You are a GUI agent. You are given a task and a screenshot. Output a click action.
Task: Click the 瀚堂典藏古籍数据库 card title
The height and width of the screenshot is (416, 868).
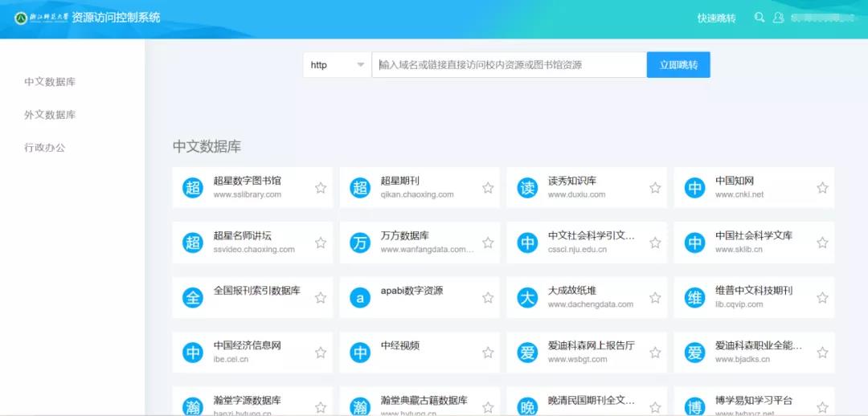point(424,401)
